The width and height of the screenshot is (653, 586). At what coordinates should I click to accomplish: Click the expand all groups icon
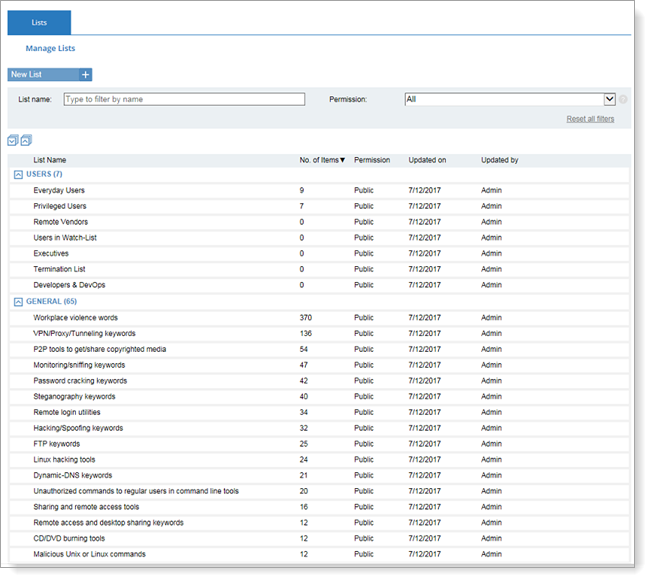pyautogui.click(x=13, y=141)
